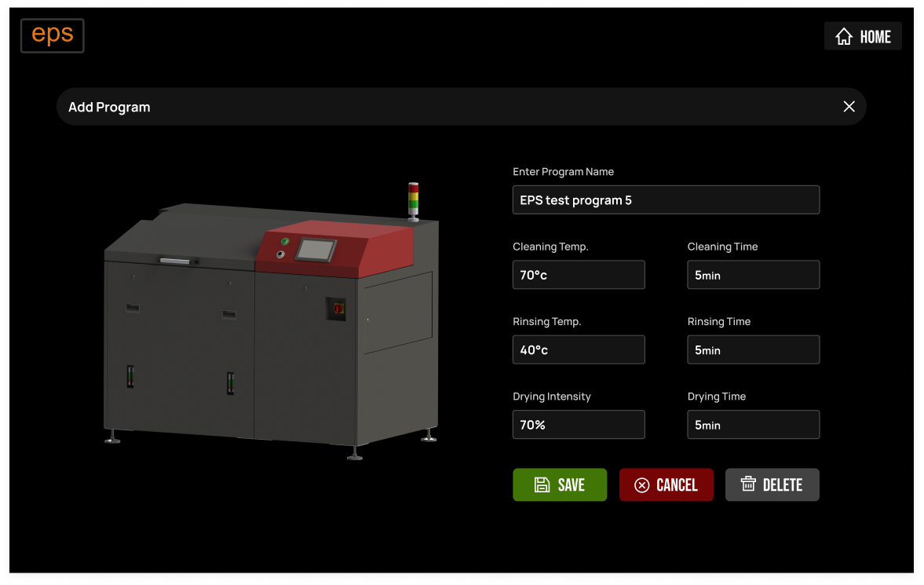
Task: Edit the Cleaning Temp. value
Action: pyautogui.click(x=579, y=275)
